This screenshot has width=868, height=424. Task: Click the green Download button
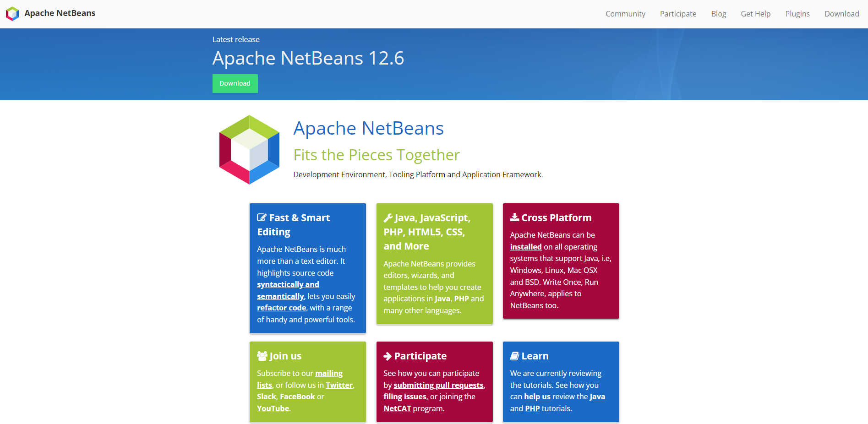[x=235, y=83]
